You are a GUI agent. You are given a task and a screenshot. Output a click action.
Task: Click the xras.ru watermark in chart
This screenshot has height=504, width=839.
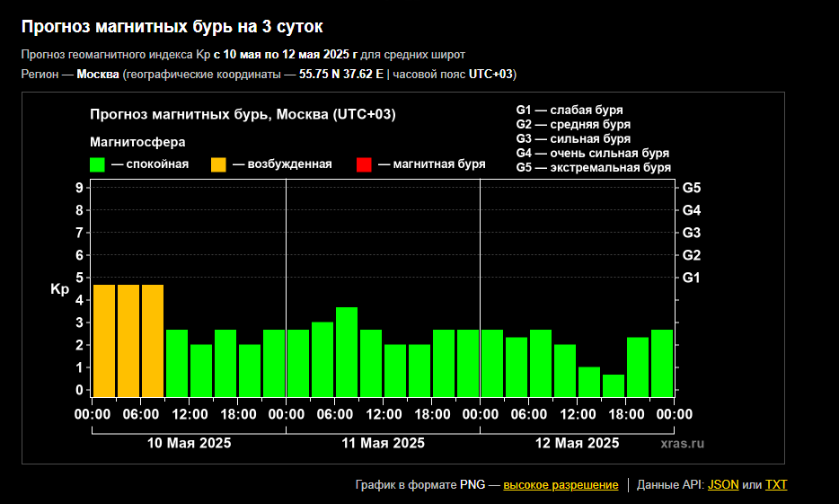pos(683,443)
